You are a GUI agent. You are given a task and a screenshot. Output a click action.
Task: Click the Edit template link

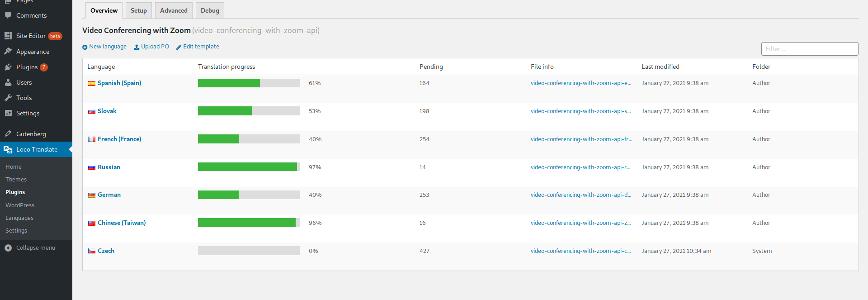pos(201,47)
